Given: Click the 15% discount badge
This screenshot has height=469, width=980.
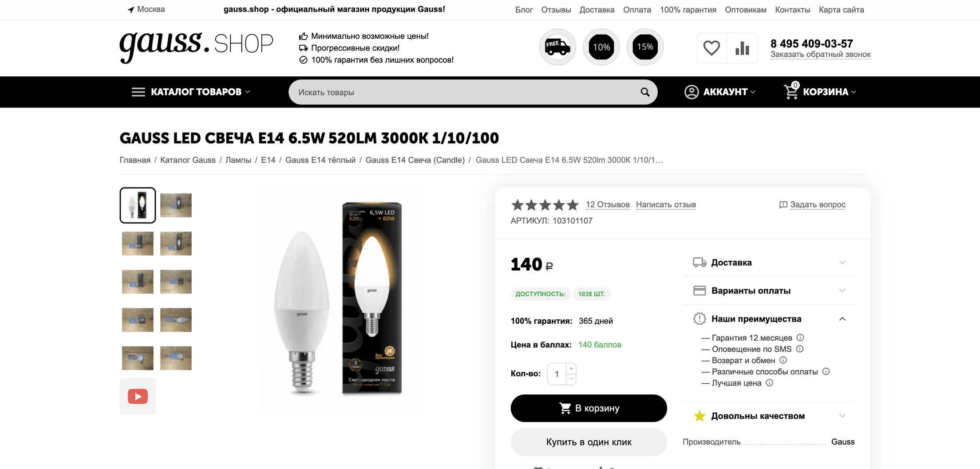Looking at the screenshot, I should point(645,47).
